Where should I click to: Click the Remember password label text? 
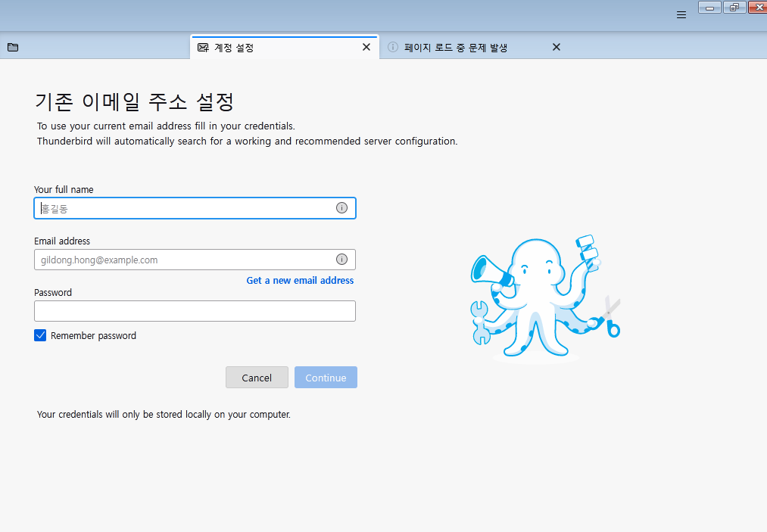(x=93, y=335)
